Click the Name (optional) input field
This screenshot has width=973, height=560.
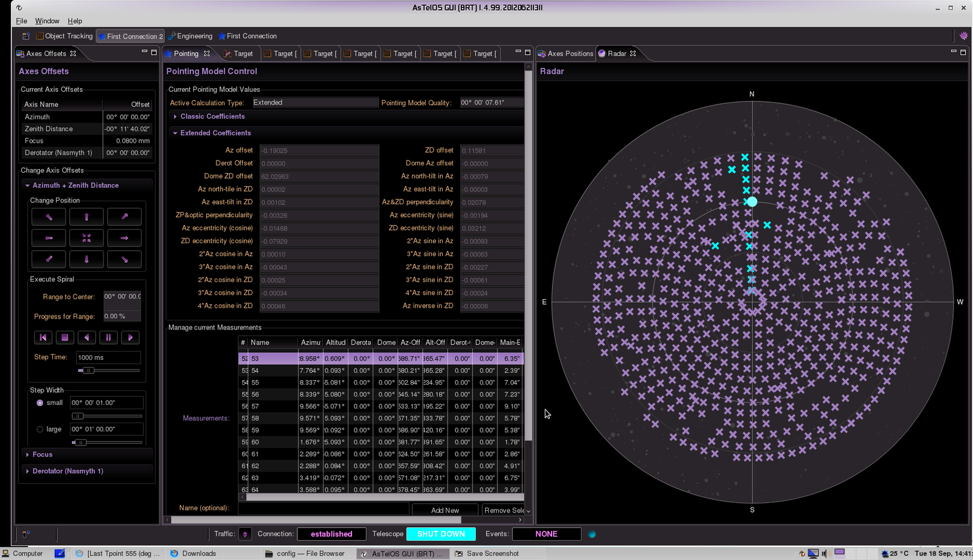(323, 508)
